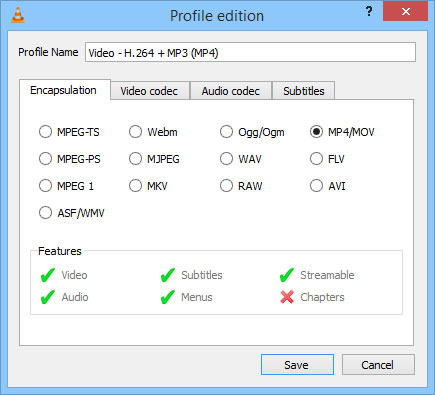Click the Video feature label
Viewport: 435px width, 395px height.
point(74,275)
